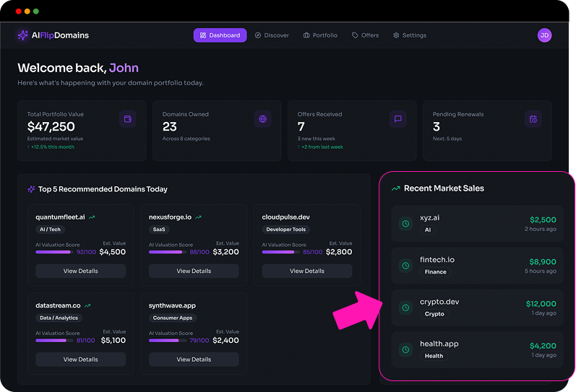View Details for quantumfleet.ai
The image size is (576, 392).
(x=80, y=271)
